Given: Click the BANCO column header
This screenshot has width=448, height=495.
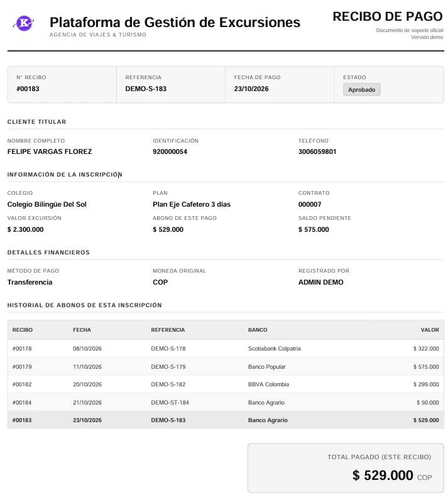Looking at the screenshot, I should [258, 330].
